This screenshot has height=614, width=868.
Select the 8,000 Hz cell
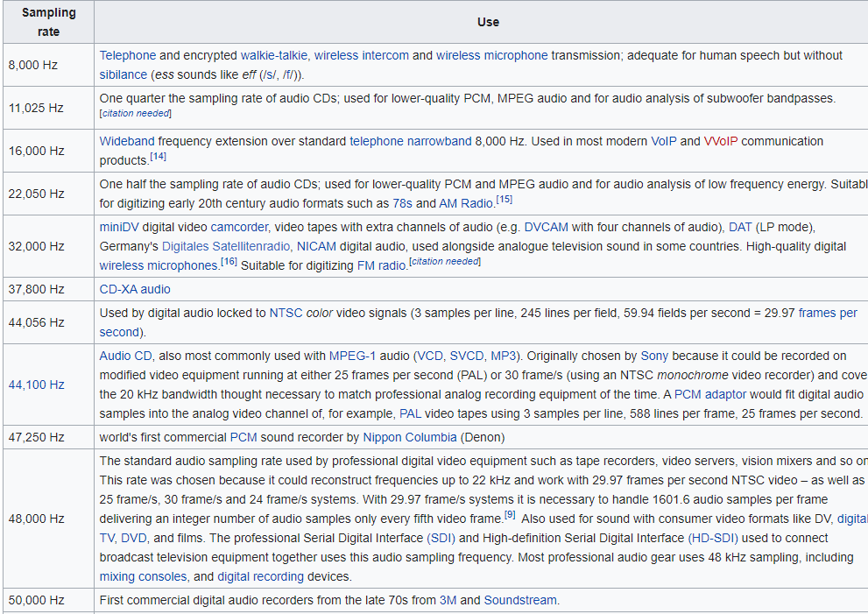(49, 65)
